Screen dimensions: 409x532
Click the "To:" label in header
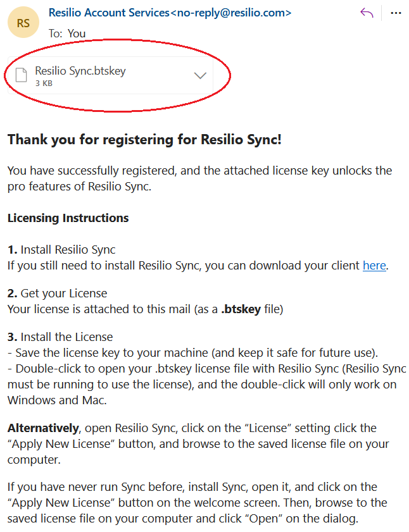[55, 34]
